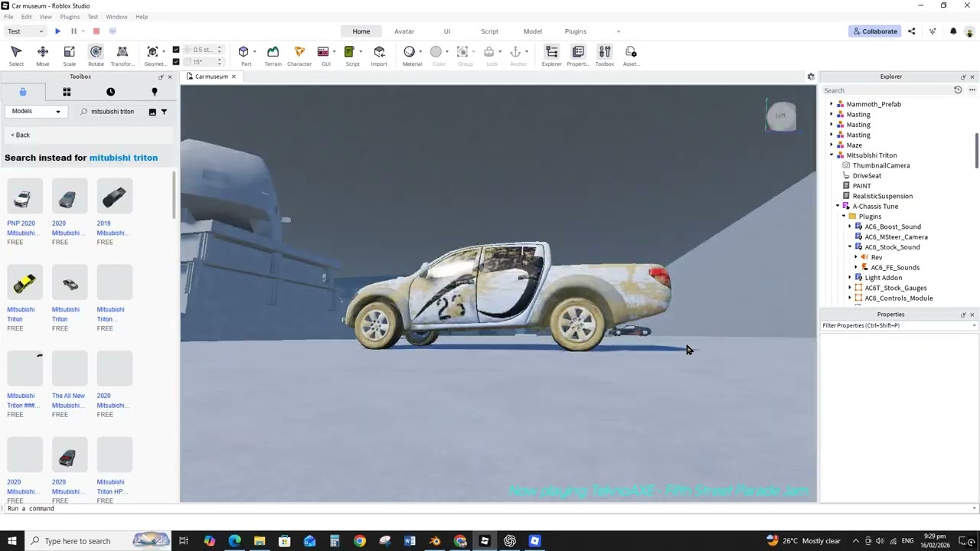Click the view selector Left face
This screenshot has width=980, height=551.
coord(781,116)
